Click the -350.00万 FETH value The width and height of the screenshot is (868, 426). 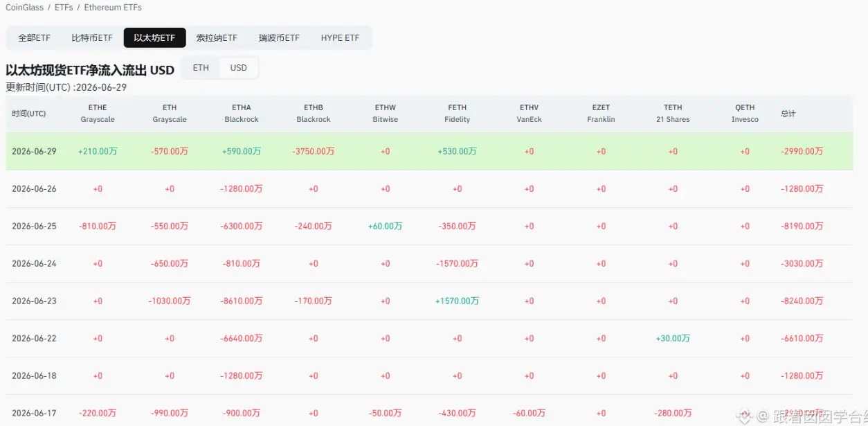tap(458, 226)
